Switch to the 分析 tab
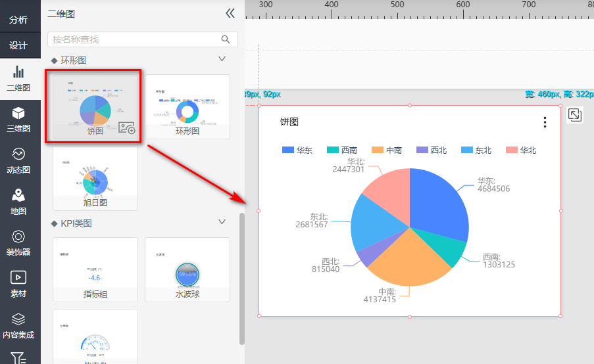594x364 pixels. point(18,20)
